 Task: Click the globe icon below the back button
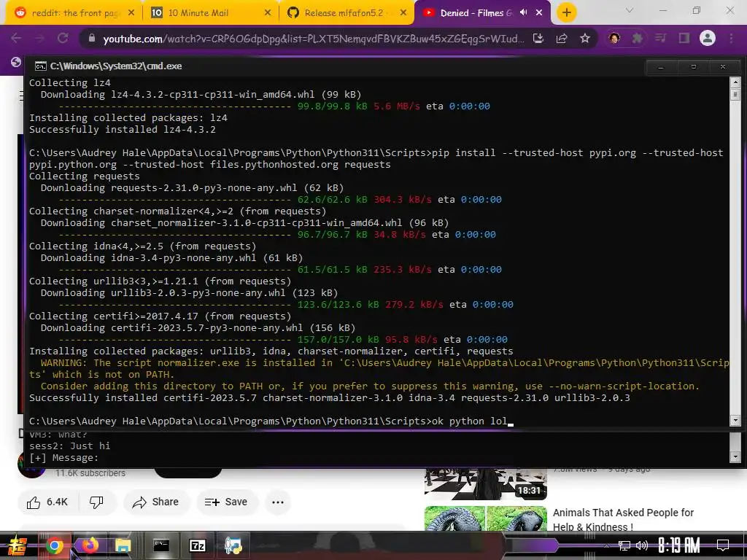point(16,62)
